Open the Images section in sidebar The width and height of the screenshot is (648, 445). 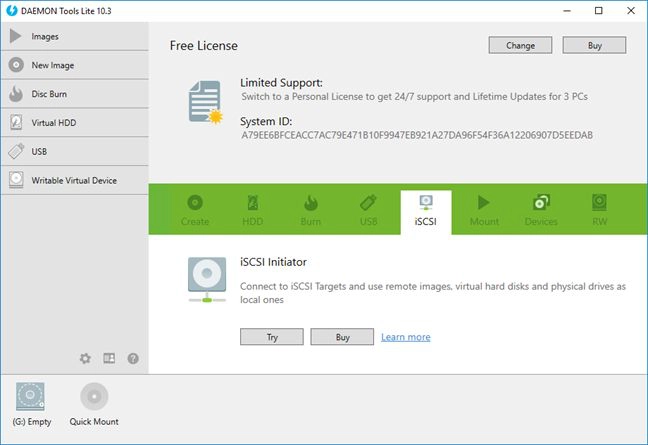[x=74, y=36]
